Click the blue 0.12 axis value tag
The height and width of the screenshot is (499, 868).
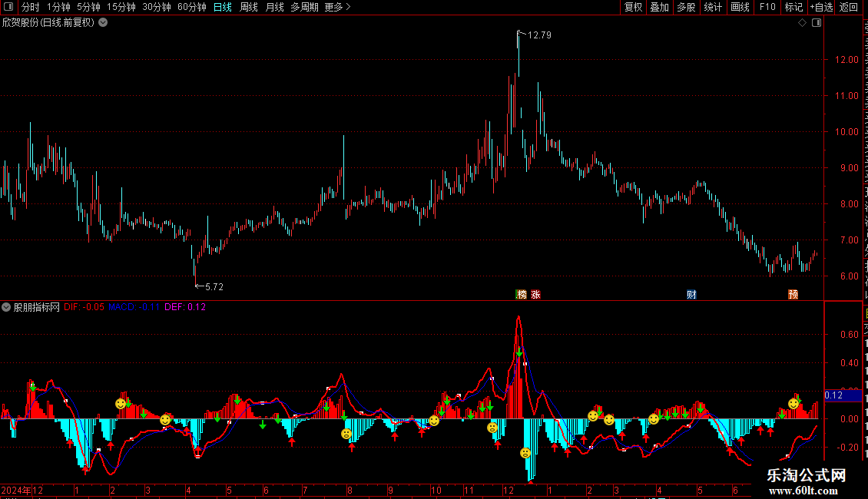(x=843, y=395)
